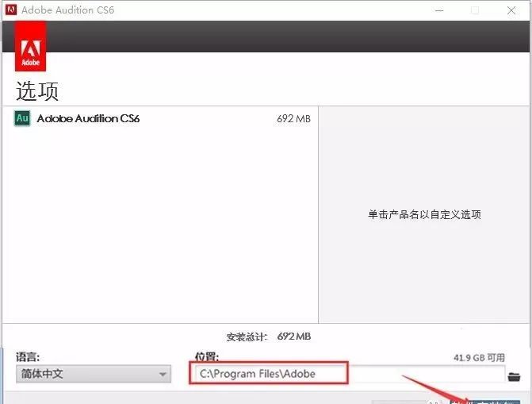This screenshot has height=404, width=532.
Task: Minimize the Adobe Audition CS6 installer window
Action: point(439,10)
